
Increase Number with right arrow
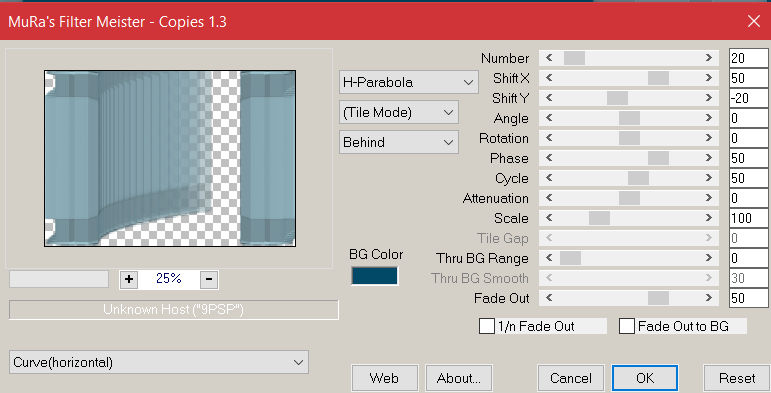tap(709, 58)
